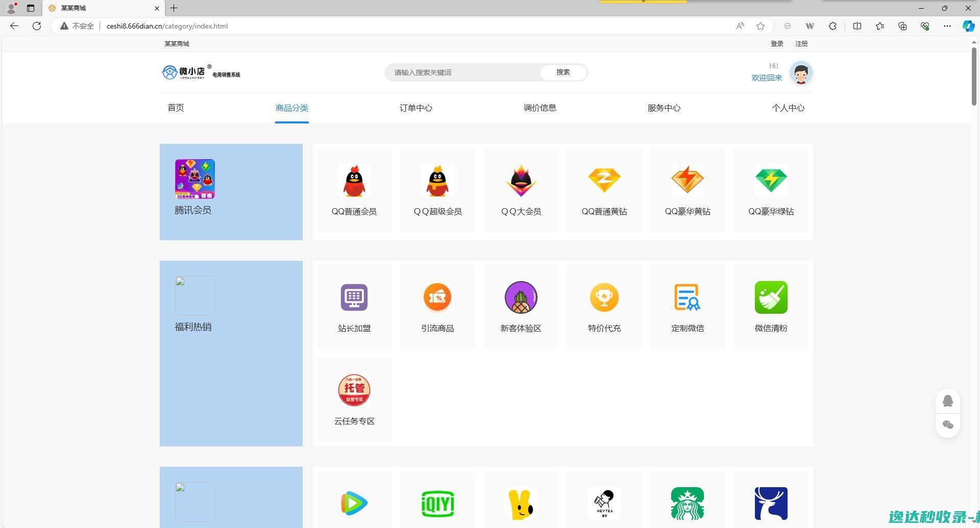This screenshot has width=980, height=528.
Task: Select the 商品分类 nav tab
Action: pyautogui.click(x=291, y=108)
